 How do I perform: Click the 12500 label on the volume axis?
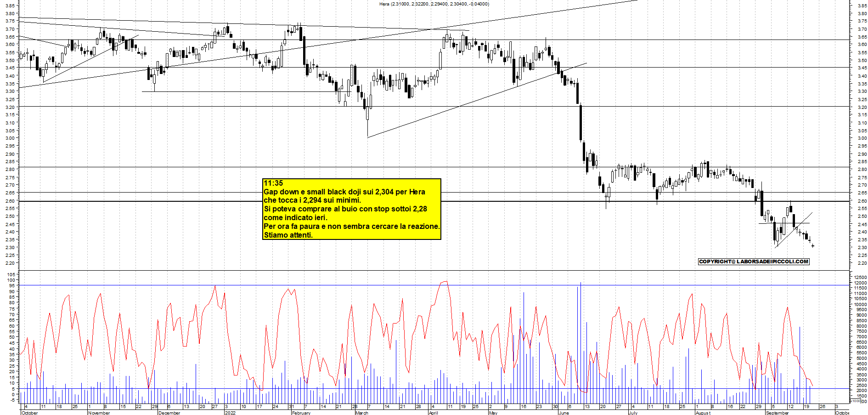coord(860,277)
